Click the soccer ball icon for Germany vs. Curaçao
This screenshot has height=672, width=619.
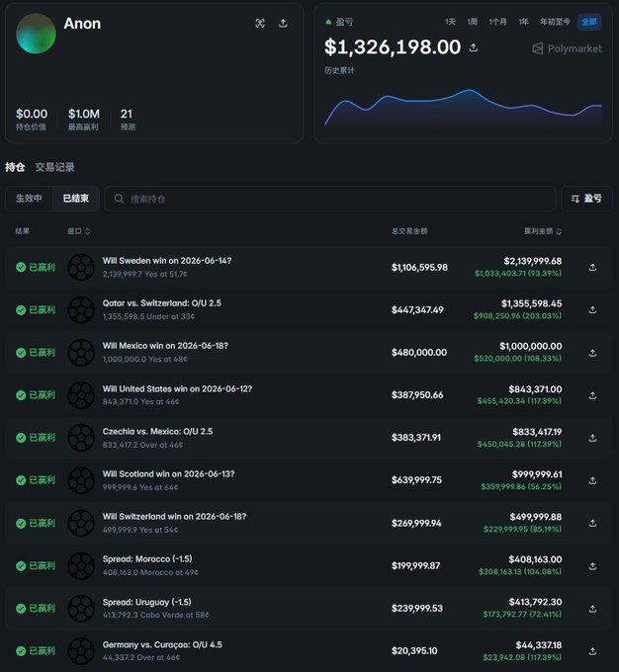point(81,651)
